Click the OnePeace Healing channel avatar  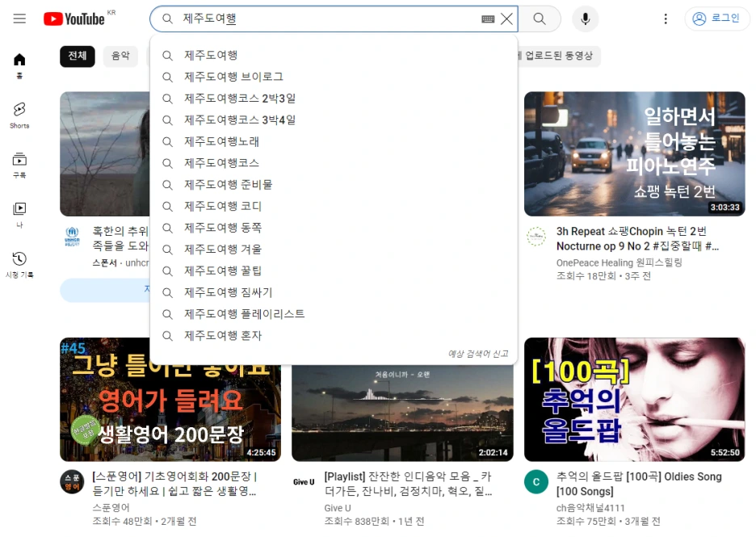click(535, 237)
